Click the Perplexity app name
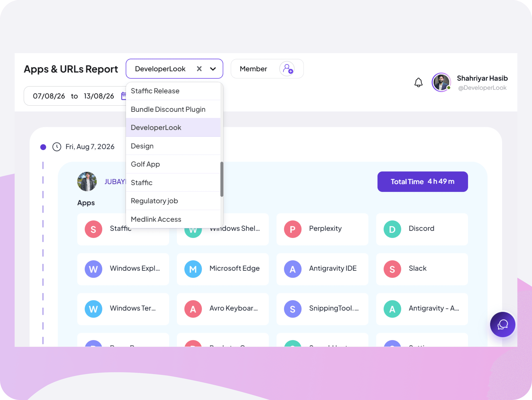 [x=325, y=228]
